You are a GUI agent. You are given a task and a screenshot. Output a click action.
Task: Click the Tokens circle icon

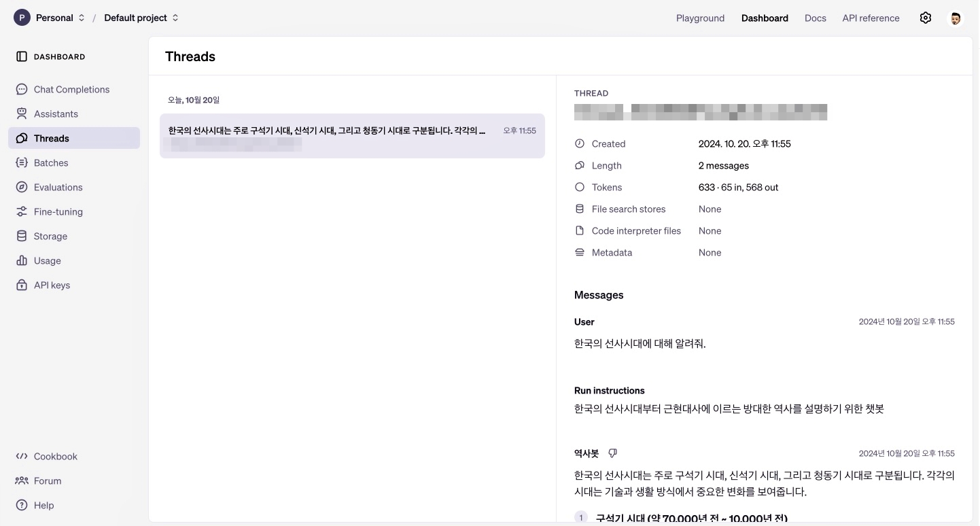pos(580,187)
